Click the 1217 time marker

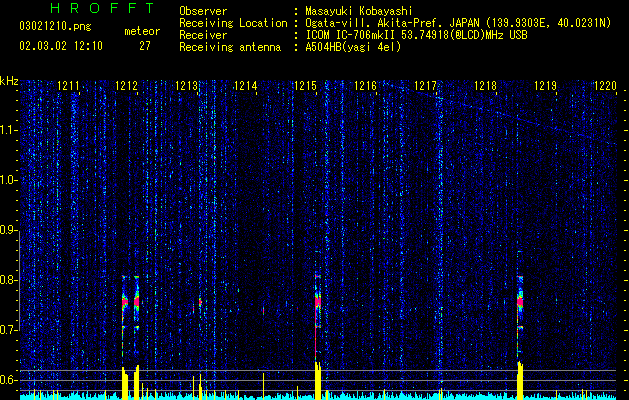425,85
